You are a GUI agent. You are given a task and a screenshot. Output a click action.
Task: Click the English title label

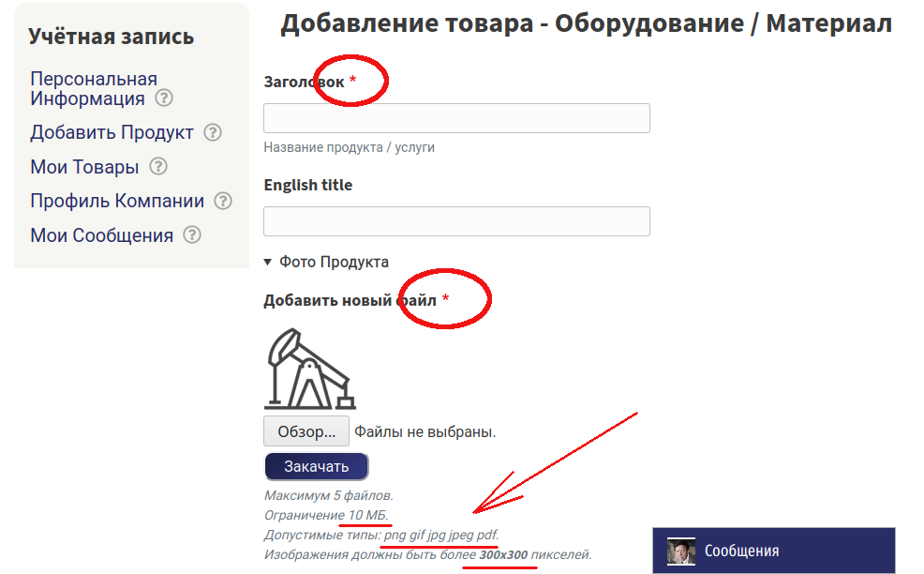click(307, 185)
